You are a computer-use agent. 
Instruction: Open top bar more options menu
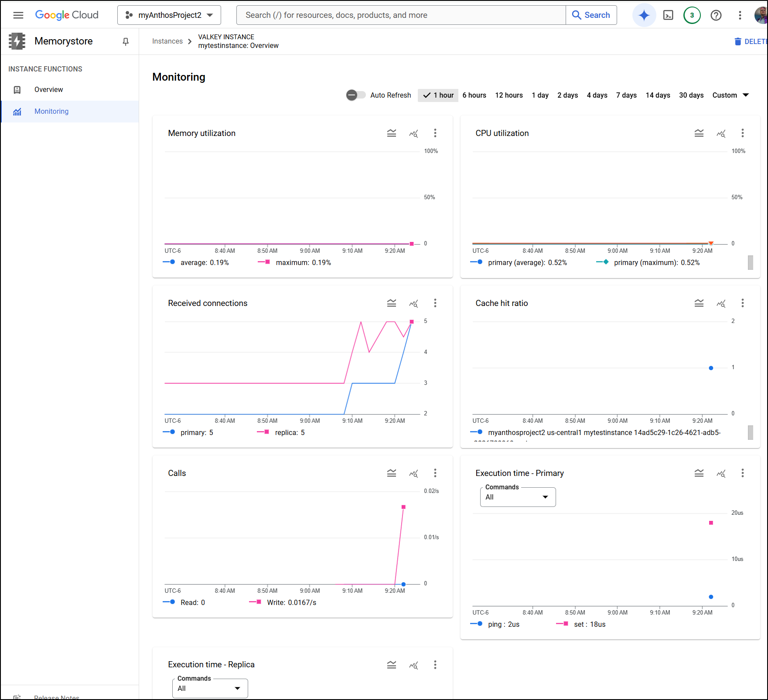point(740,15)
